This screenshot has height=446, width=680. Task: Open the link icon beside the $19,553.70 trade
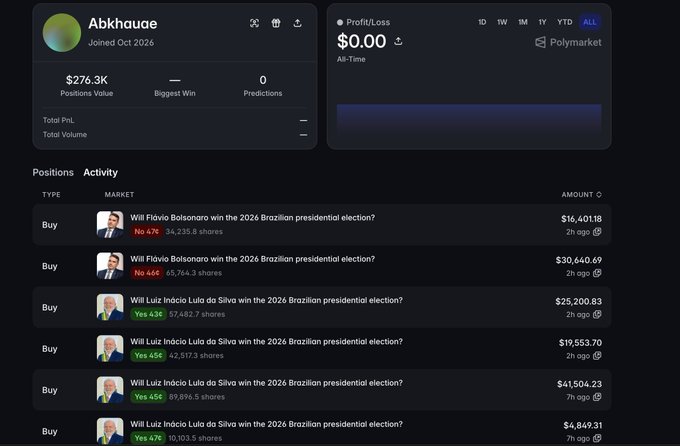click(597, 355)
